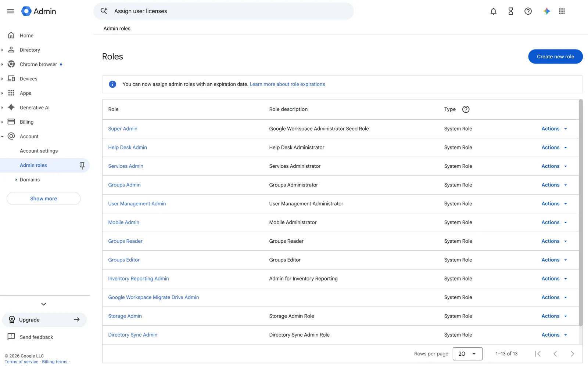588x366 pixels.
Task: Go to next page of roles
Action: tap(572, 354)
